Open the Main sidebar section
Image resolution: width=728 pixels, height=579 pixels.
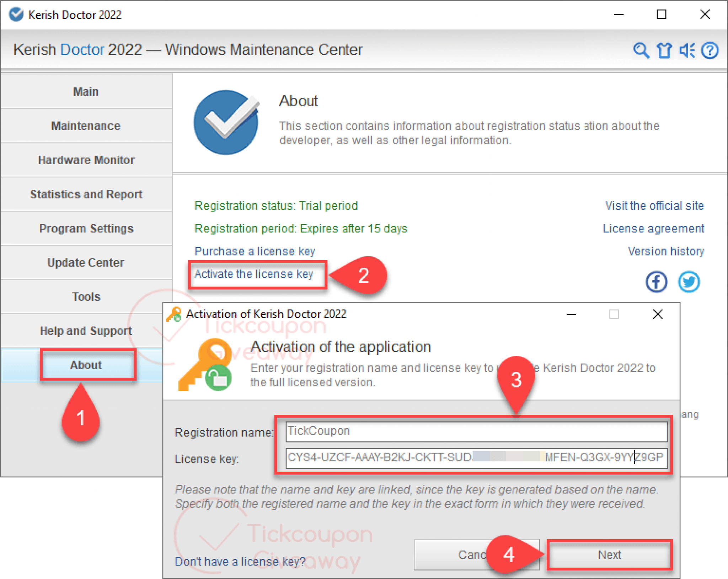tap(86, 92)
